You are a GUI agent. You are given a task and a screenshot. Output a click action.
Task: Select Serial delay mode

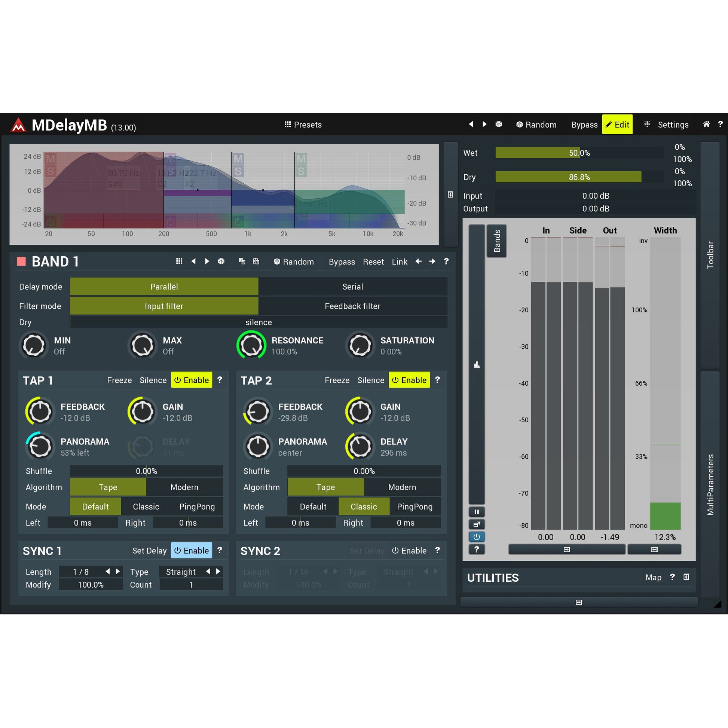point(352,287)
